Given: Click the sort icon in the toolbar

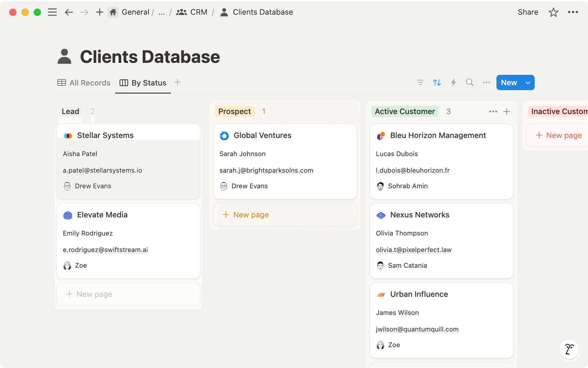Looking at the screenshot, I should point(437,82).
